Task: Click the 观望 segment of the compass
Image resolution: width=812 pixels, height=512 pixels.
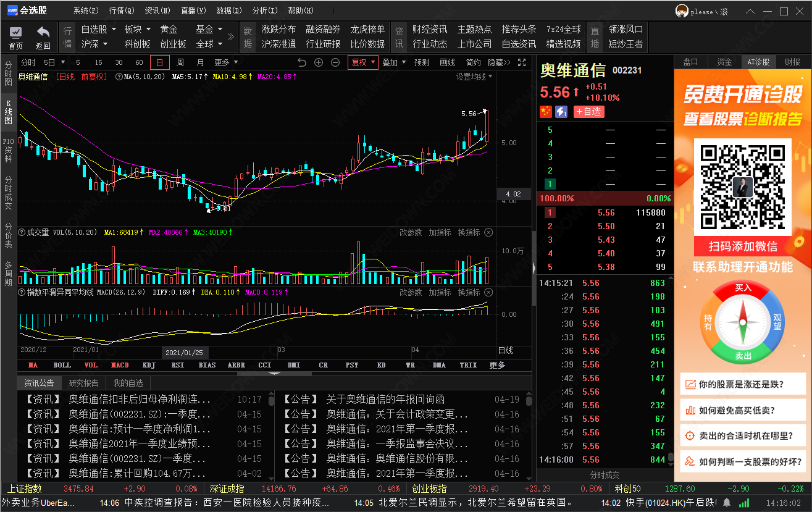Action: point(778,322)
